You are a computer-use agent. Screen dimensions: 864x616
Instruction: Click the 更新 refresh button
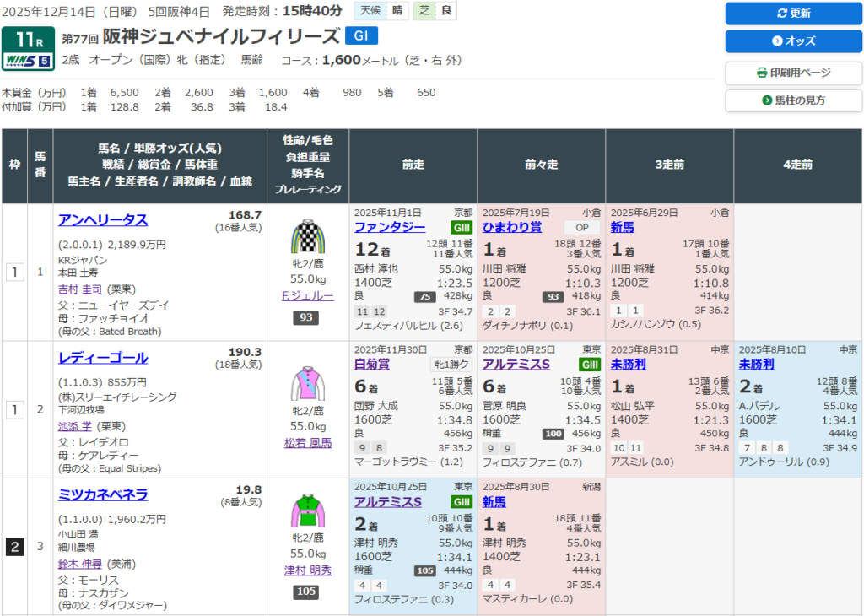(x=793, y=14)
